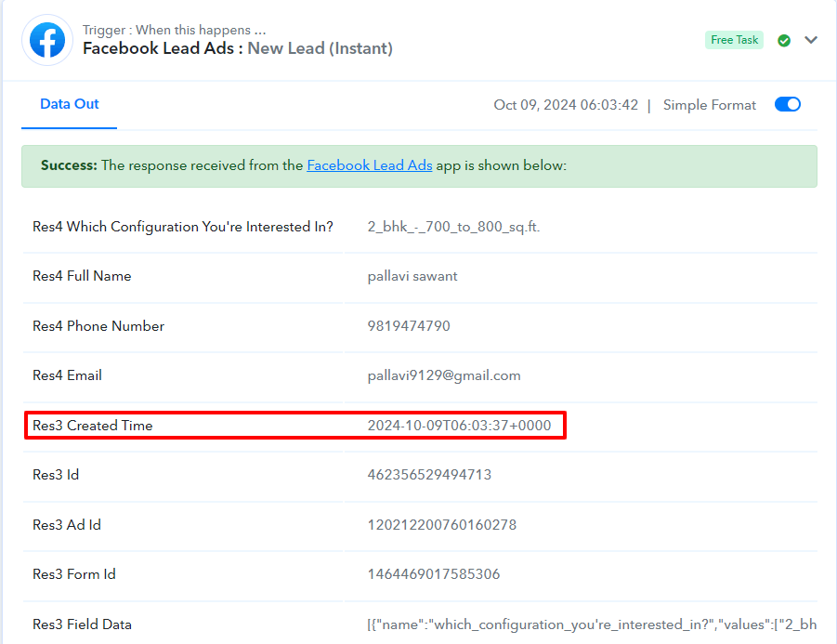Click the Res3 Field Data label
This screenshot has width=837, height=644.
(82, 624)
